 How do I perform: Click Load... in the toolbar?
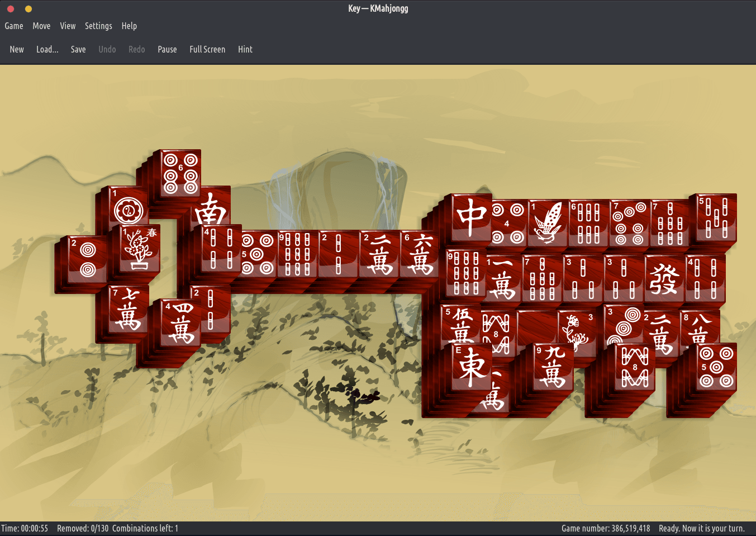point(47,49)
